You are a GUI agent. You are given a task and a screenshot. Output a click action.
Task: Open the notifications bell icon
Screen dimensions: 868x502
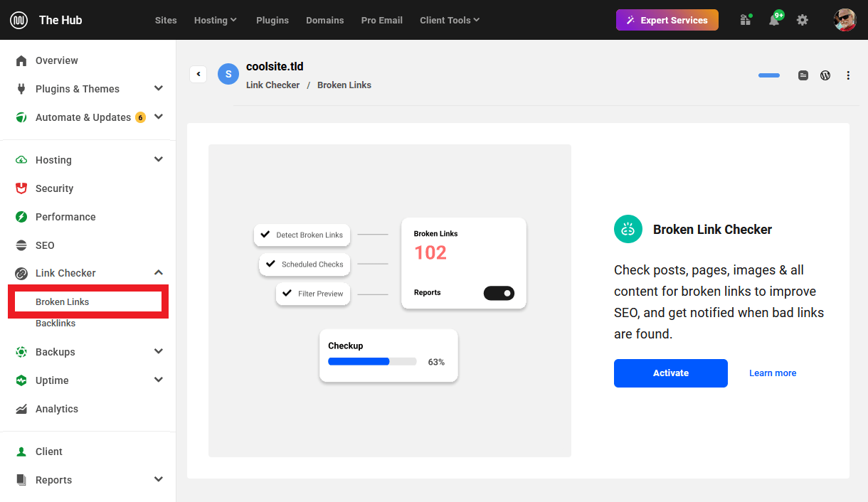pos(774,20)
